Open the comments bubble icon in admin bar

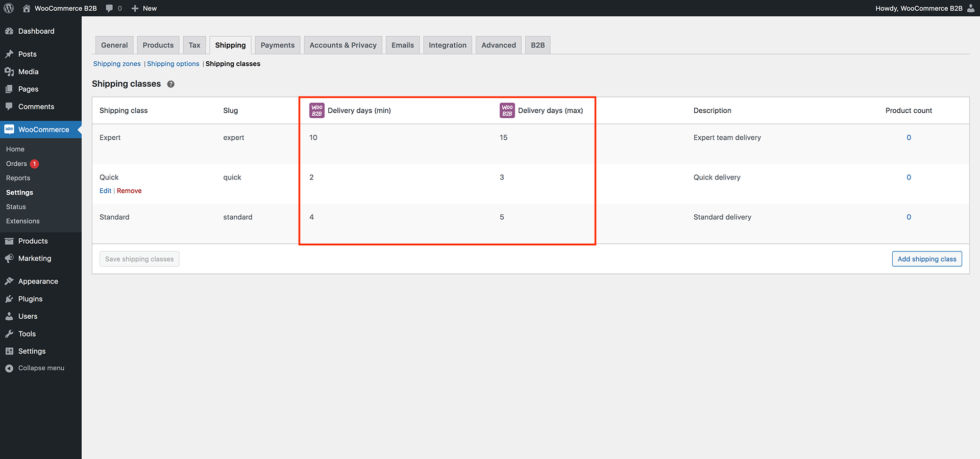[109, 8]
